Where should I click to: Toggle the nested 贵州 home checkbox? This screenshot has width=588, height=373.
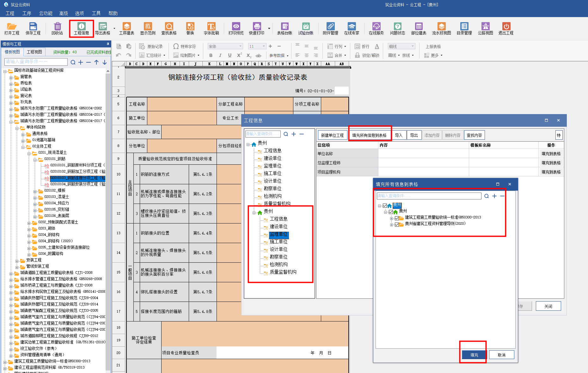391,212
